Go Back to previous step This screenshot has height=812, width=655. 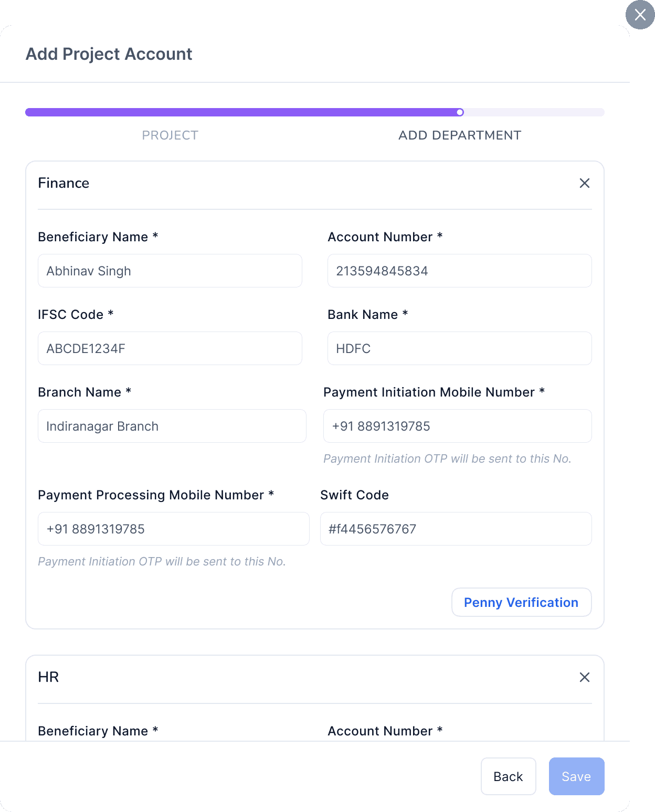pos(509,776)
